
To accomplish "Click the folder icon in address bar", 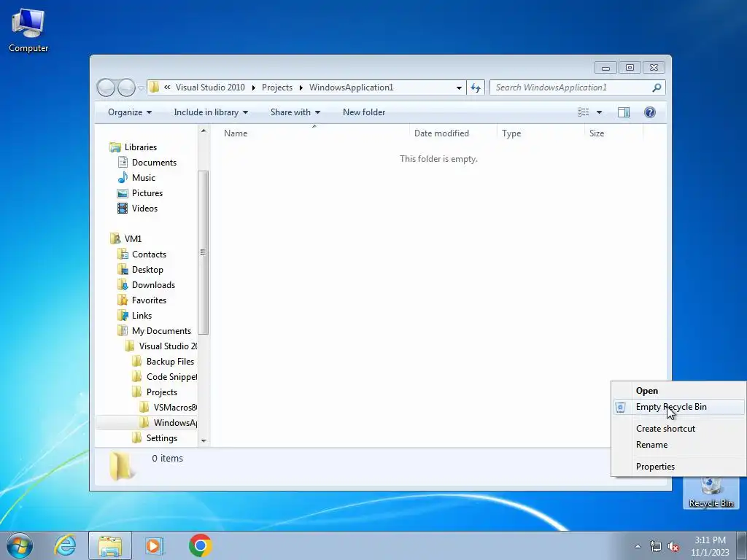I will 154,87.
